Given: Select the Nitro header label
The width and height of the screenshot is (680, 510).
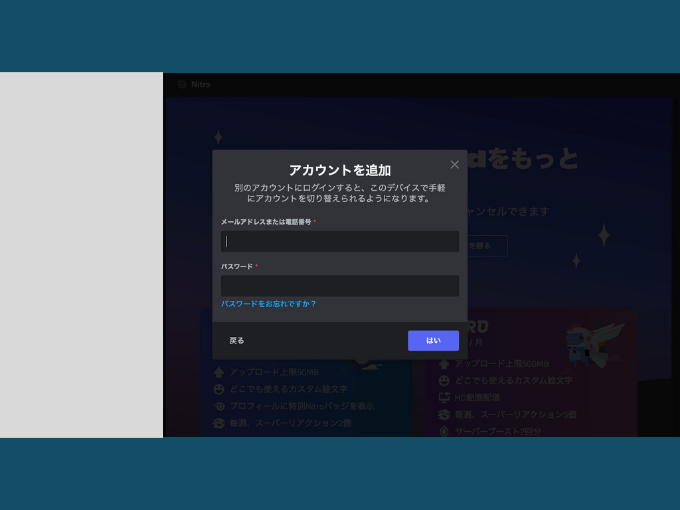Looking at the screenshot, I should [x=201, y=84].
